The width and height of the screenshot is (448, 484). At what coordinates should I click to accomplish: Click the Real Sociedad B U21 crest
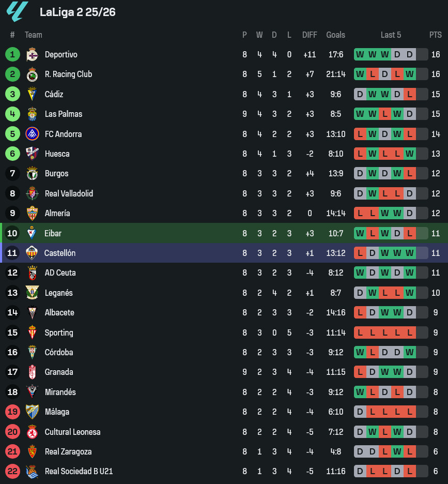pos(32,472)
